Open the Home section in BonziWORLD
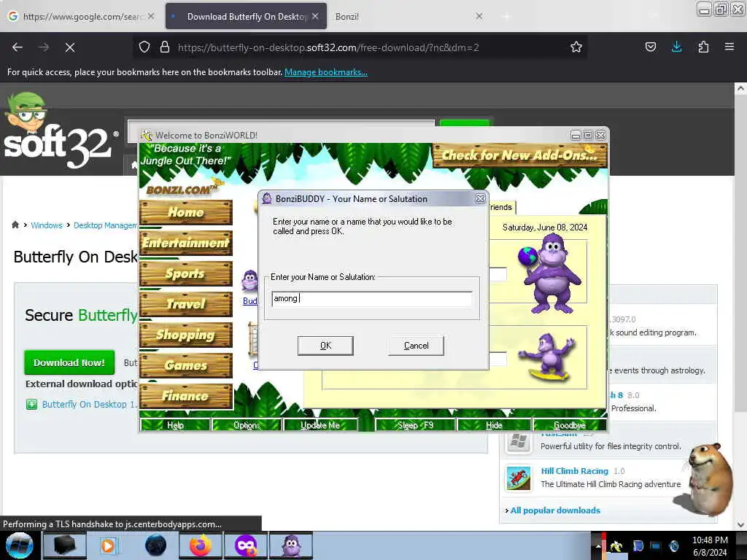 186,212
